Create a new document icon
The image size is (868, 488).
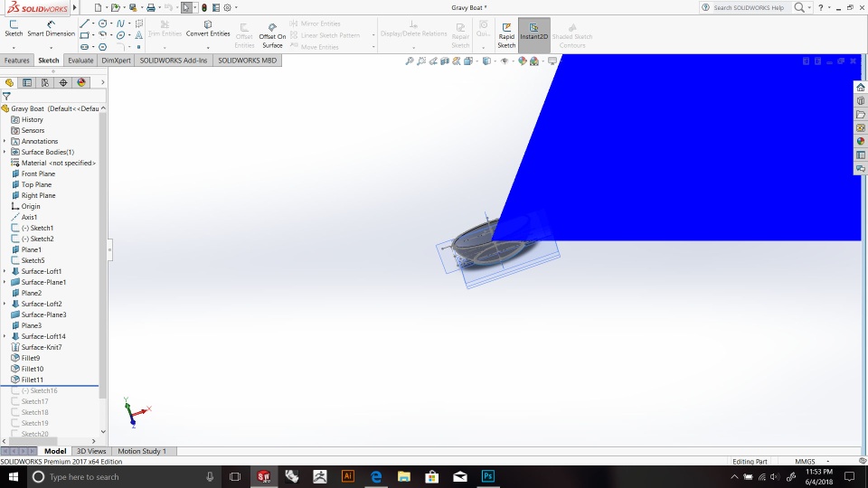point(98,8)
